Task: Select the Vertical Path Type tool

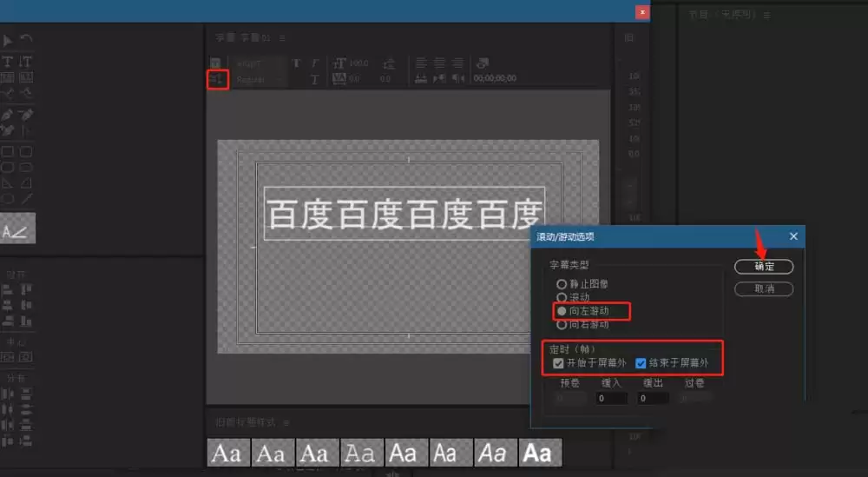Action: [x=25, y=93]
